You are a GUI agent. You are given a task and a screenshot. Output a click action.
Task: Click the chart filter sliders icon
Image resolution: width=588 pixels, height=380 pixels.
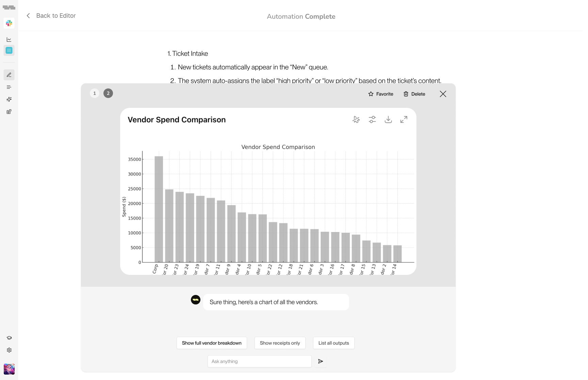tap(372, 119)
